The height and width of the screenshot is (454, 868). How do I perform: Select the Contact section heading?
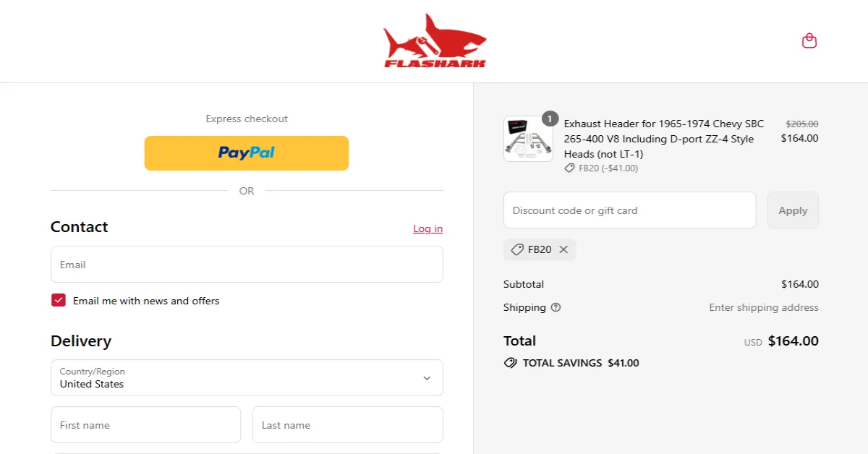click(79, 227)
